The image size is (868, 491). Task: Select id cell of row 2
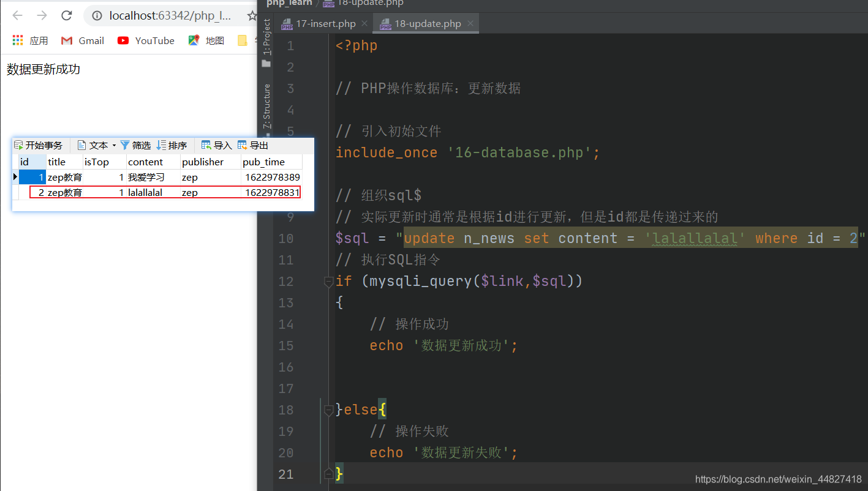pos(32,192)
